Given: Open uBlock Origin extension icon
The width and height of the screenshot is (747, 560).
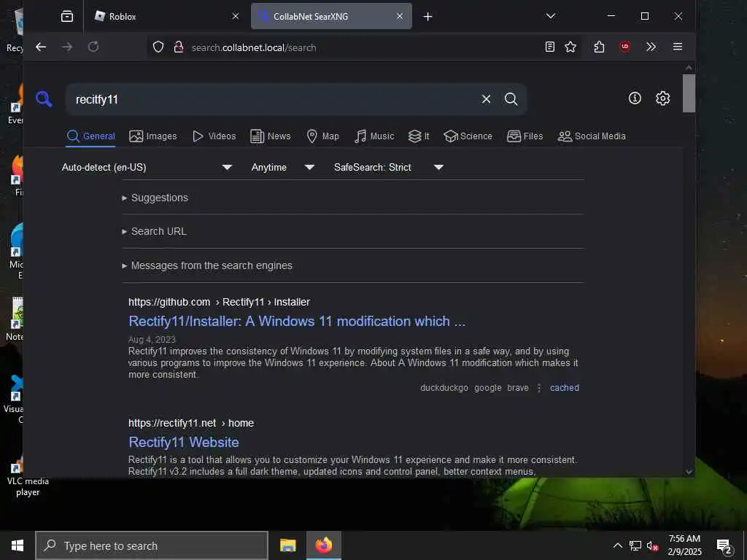Looking at the screenshot, I should [625, 46].
